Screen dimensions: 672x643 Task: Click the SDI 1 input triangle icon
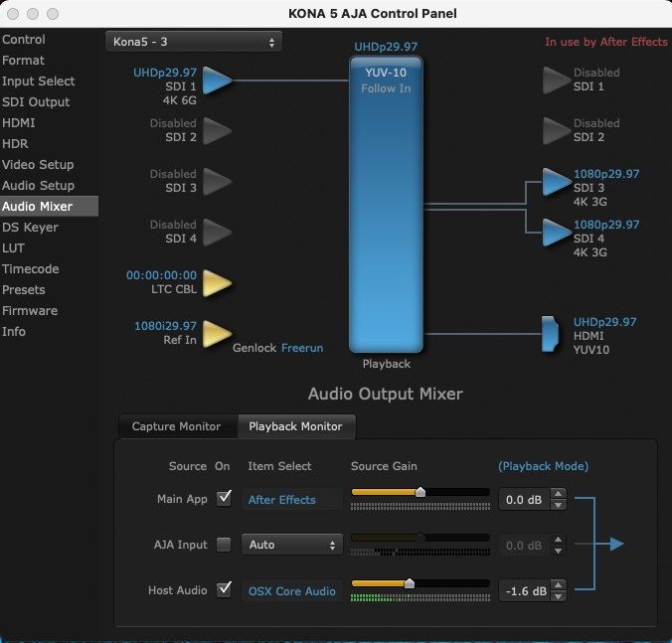click(x=217, y=80)
